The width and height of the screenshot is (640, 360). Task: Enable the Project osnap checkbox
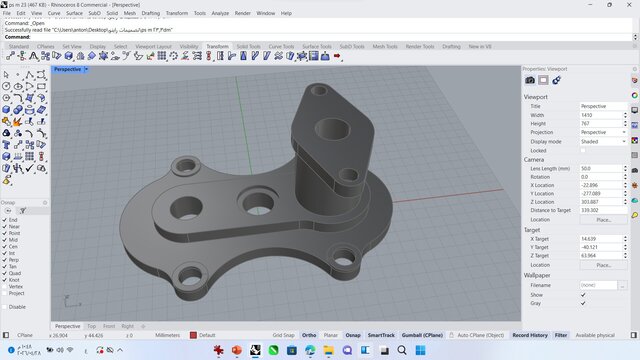click(x=4, y=293)
